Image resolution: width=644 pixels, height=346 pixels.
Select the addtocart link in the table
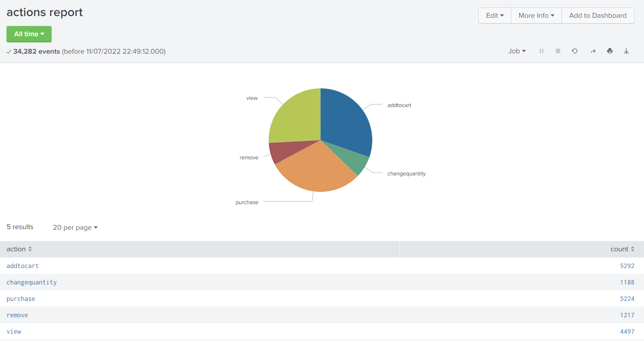(x=23, y=266)
